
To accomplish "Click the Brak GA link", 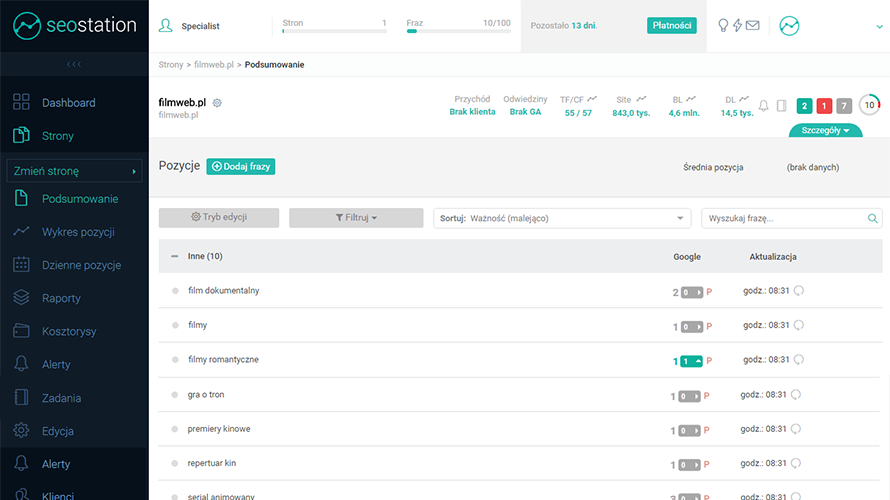I will coord(525,112).
